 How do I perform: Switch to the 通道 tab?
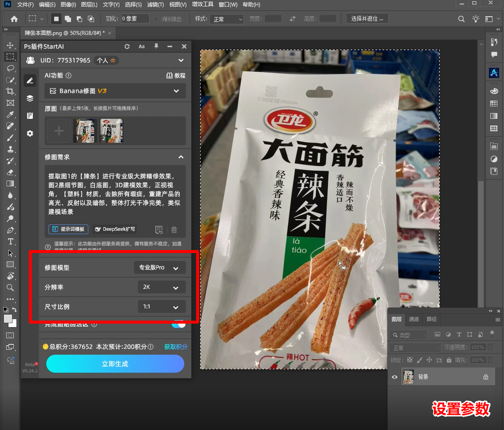click(414, 319)
